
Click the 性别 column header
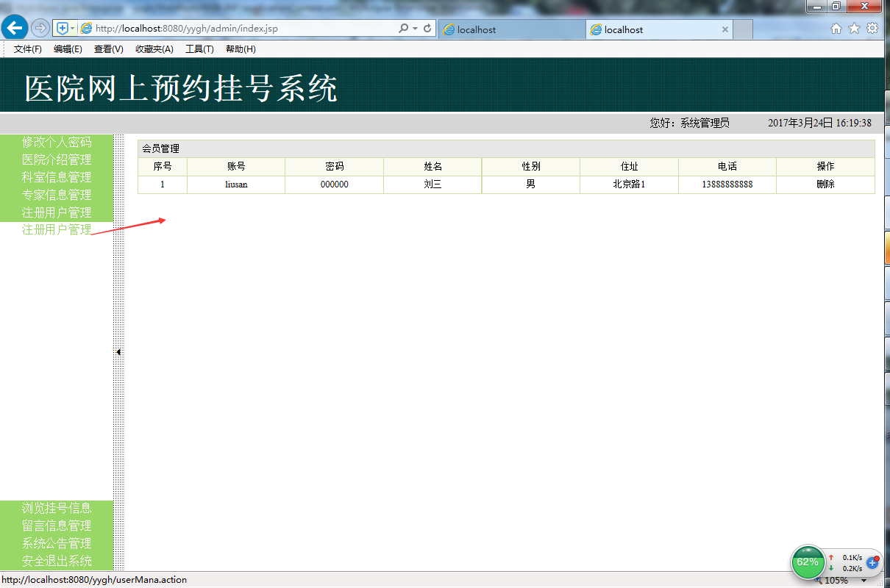coord(531,167)
